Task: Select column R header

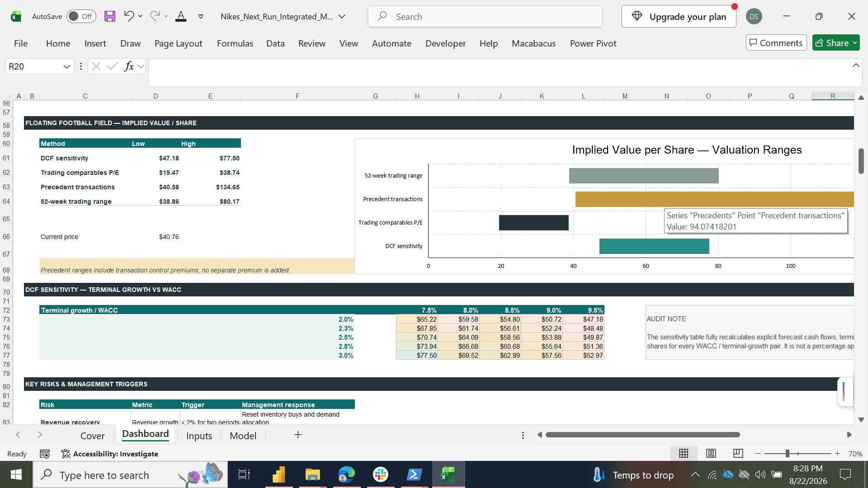Action: pos(833,96)
